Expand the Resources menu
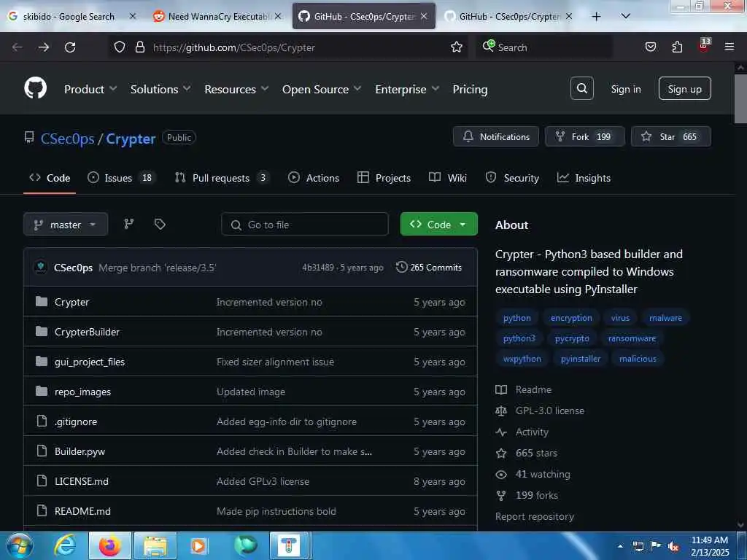This screenshot has height=560, width=747. pos(236,90)
